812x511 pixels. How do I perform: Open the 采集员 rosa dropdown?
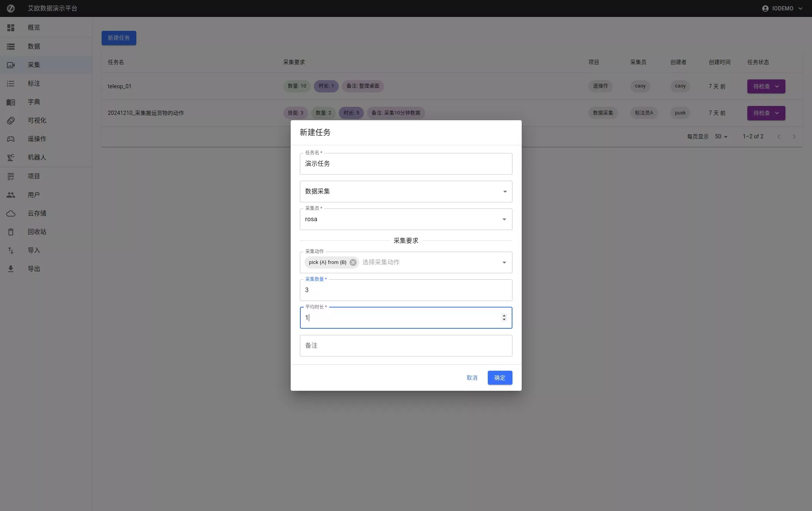point(504,219)
